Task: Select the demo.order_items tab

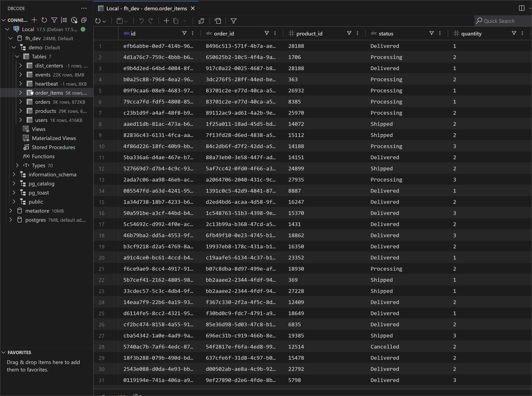Action: (x=146, y=8)
